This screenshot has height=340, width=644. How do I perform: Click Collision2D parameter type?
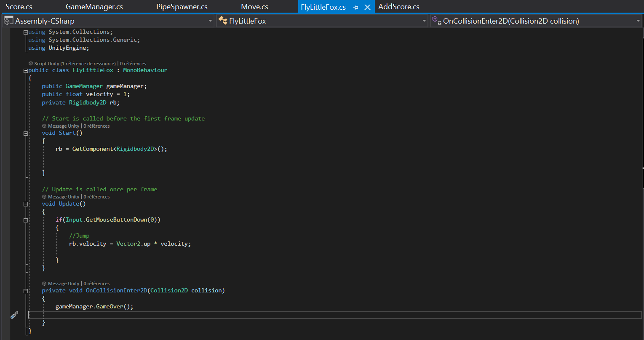point(169,290)
